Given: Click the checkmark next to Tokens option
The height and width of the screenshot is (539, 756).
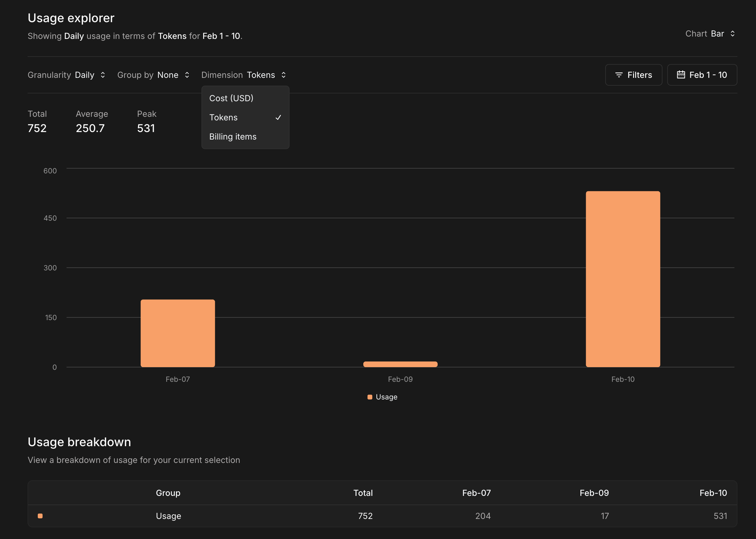Looking at the screenshot, I should [x=278, y=117].
